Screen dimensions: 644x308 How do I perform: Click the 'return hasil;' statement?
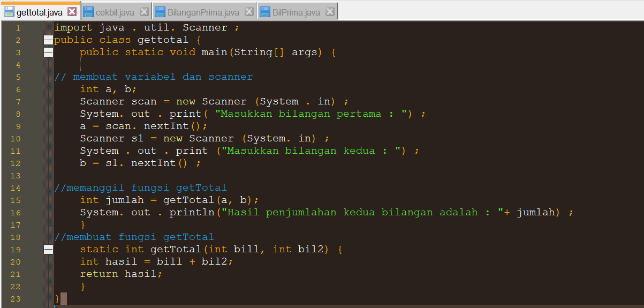tap(121, 274)
